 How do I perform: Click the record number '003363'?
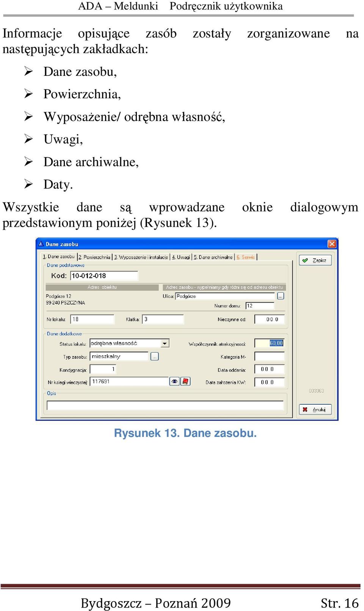pyautogui.click(x=316, y=391)
